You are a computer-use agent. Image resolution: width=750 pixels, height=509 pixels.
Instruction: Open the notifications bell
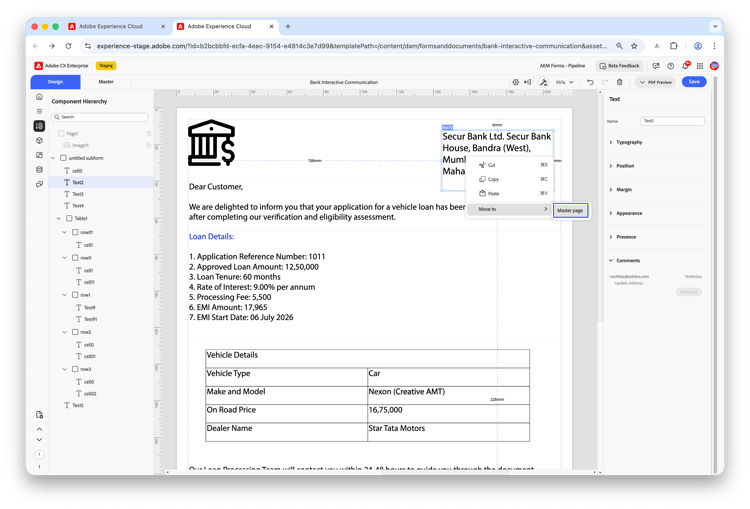[685, 66]
